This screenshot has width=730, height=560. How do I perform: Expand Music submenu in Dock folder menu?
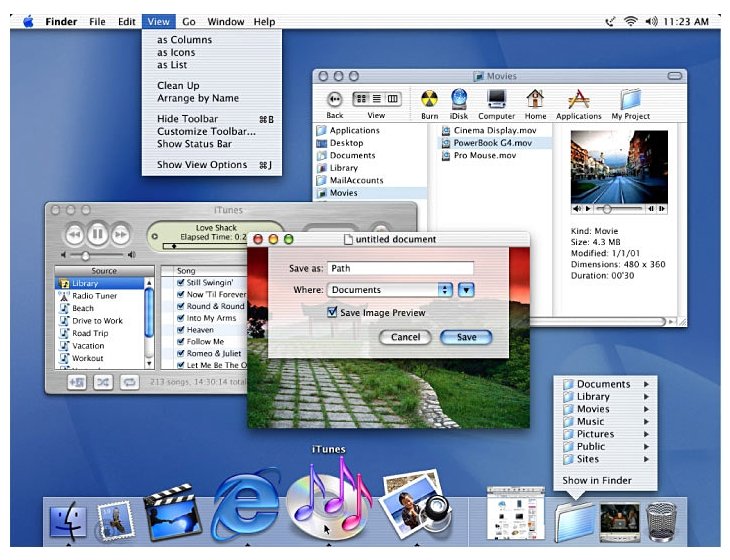point(646,422)
